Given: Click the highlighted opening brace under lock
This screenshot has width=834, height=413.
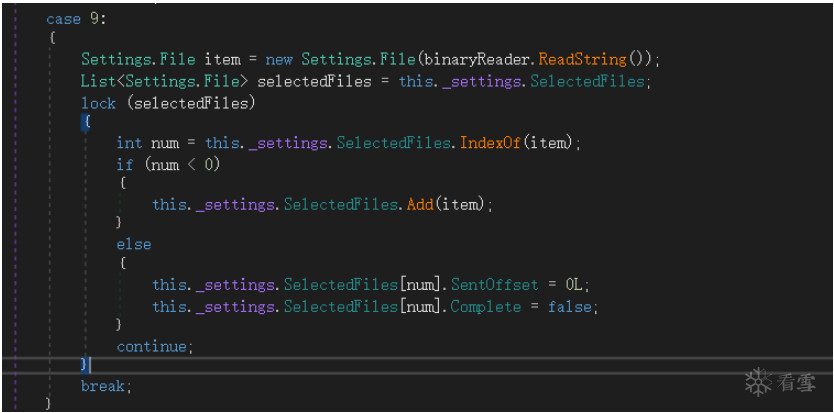Looking at the screenshot, I should click(x=87, y=122).
